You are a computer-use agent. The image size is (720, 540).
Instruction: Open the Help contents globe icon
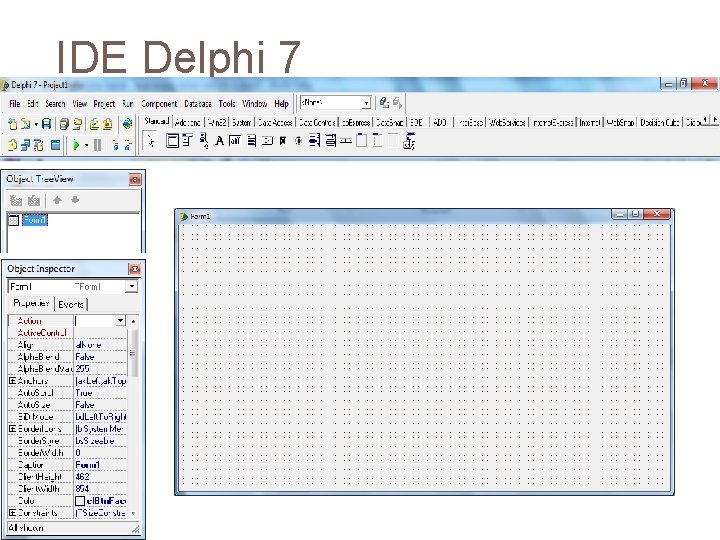[x=127, y=124]
